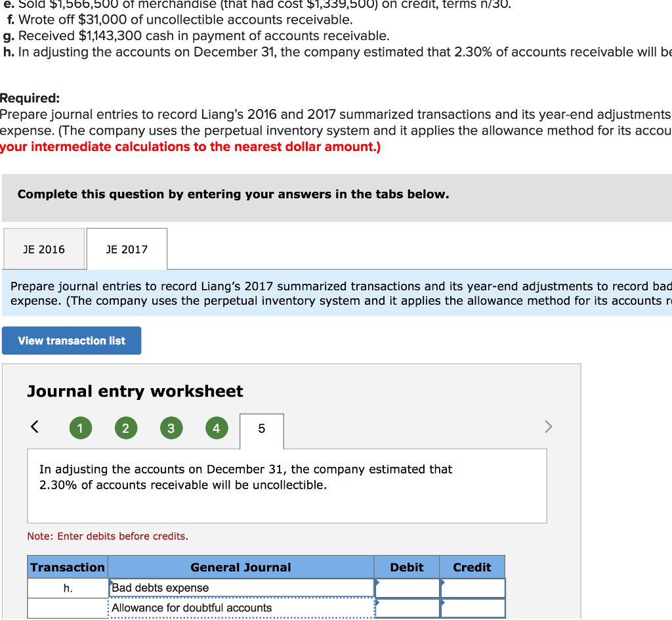Open journal entry step 3
The image size is (672, 620).
coord(171,428)
